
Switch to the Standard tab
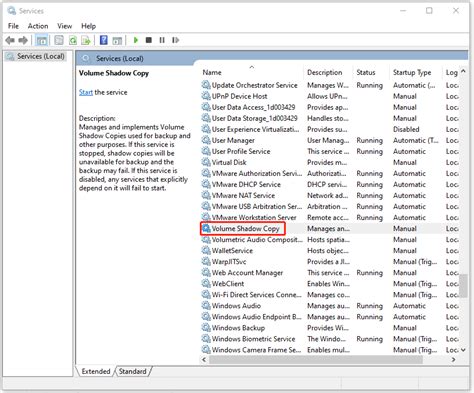133,371
